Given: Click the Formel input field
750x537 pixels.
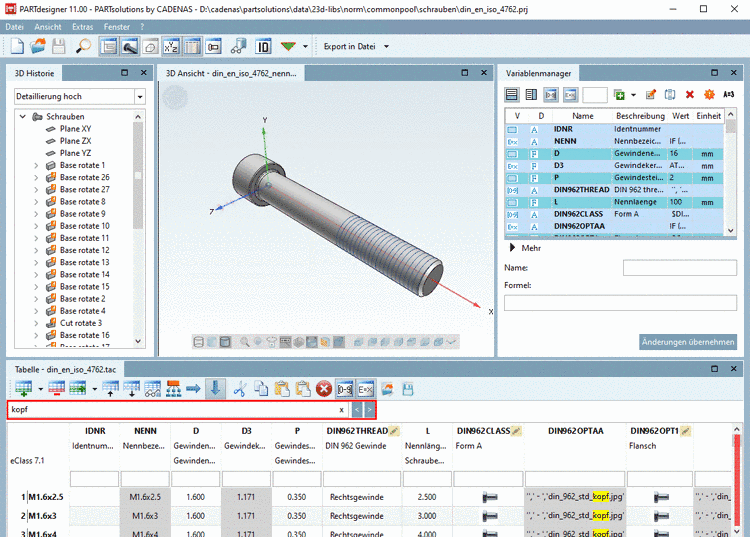Looking at the screenshot, I should click(x=620, y=303).
